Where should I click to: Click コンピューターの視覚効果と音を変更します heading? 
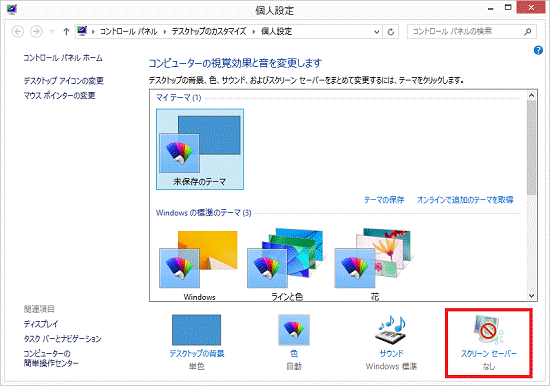(235, 63)
